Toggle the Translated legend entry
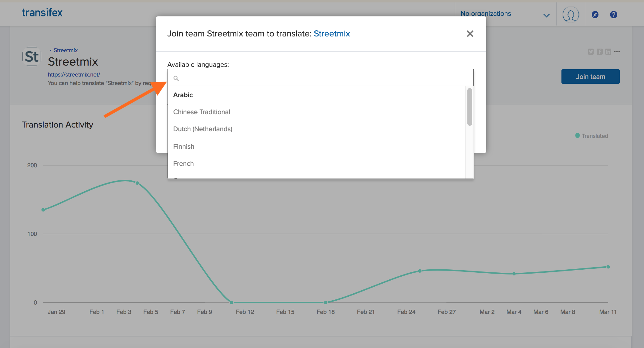The width and height of the screenshot is (644, 348). tap(591, 136)
